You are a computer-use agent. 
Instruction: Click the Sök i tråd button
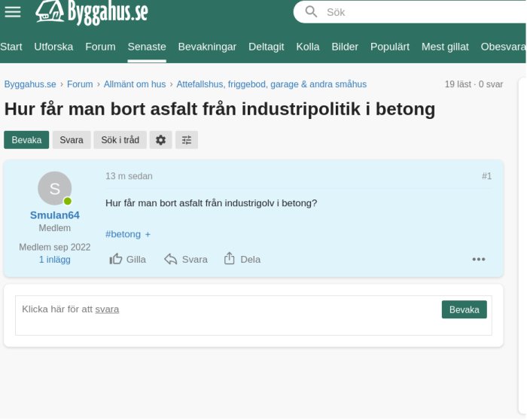[x=120, y=140]
